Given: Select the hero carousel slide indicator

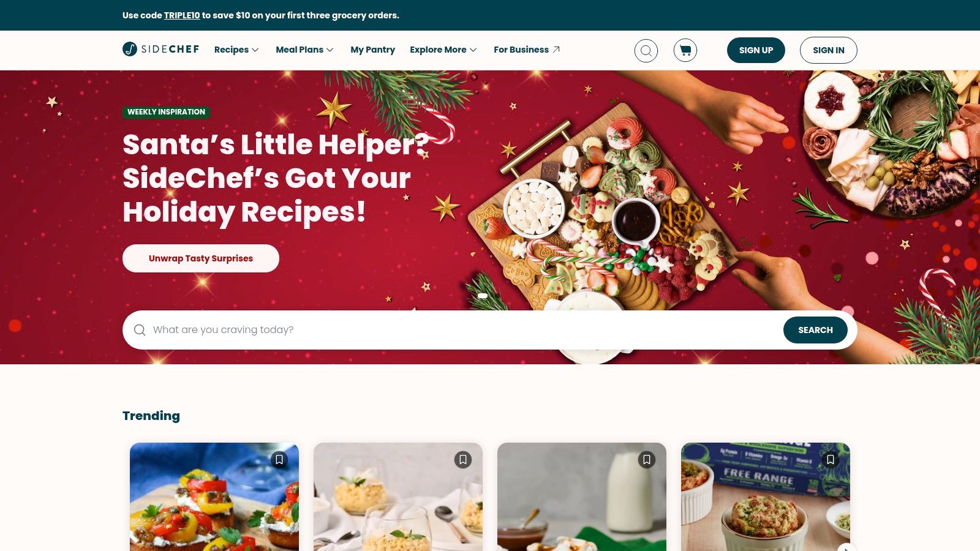Looking at the screenshot, I should (x=483, y=296).
